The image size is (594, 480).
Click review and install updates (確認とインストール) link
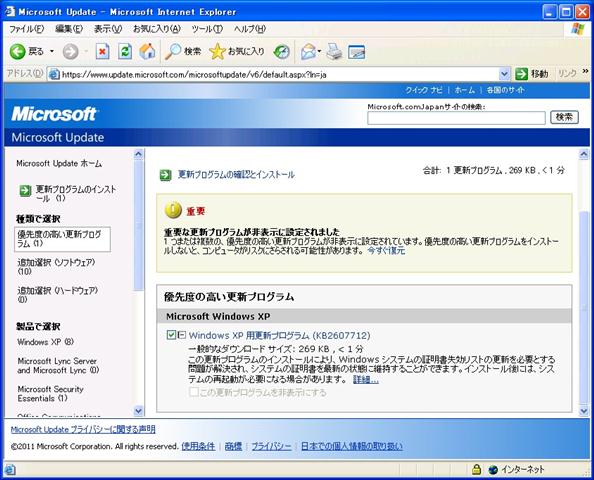236,175
